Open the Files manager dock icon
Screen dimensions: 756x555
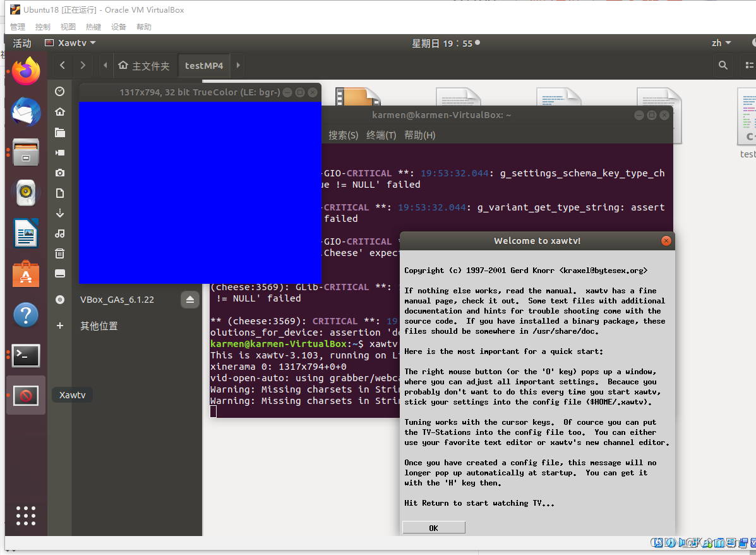click(x=26, y=152)
